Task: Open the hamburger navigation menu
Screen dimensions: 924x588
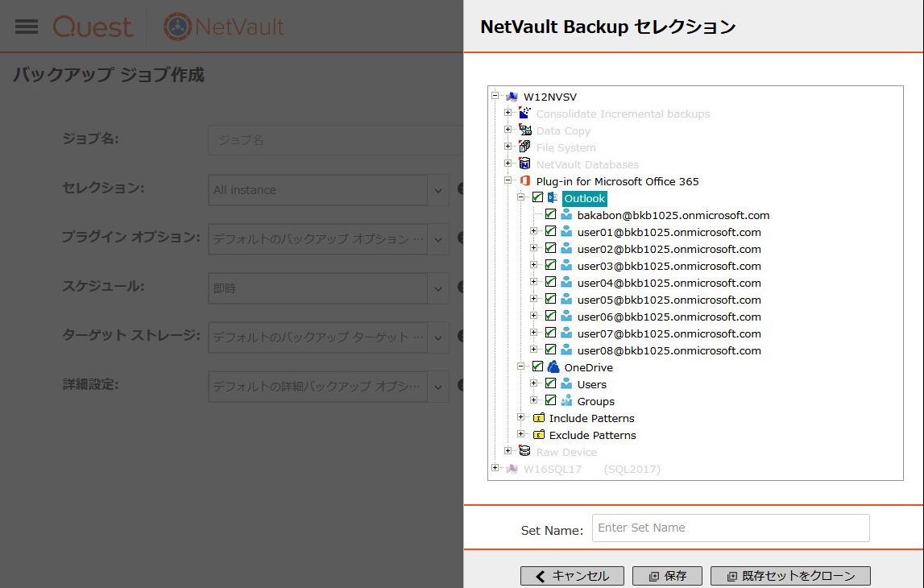Action: click(x=27, y=27)
